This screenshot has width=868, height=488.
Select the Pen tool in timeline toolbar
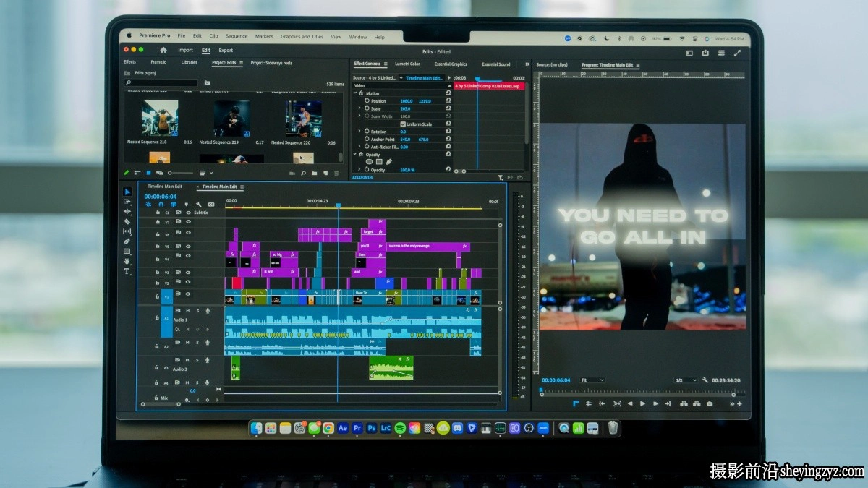click(x=127, y=241)
